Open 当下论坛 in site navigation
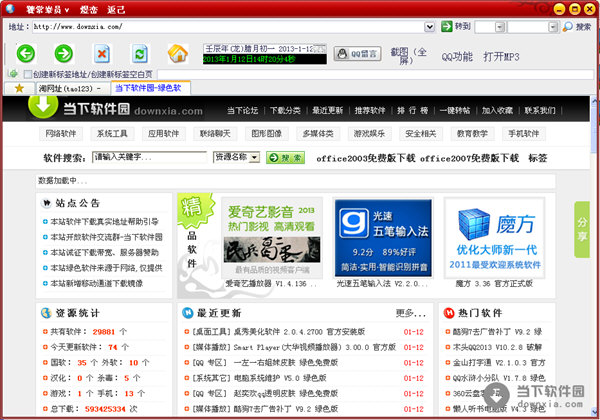The width and height of the screenshot is (600, 420). pyautogui.click(x=243, y=111)
